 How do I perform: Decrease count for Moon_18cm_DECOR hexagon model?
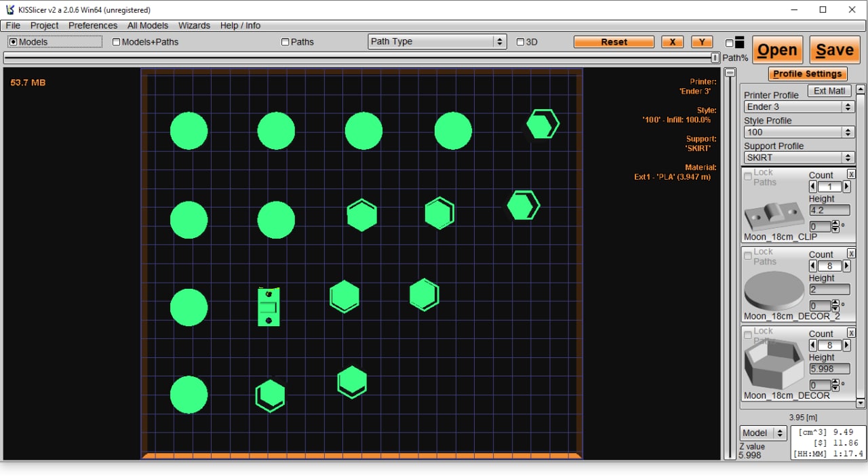point(813,345)
